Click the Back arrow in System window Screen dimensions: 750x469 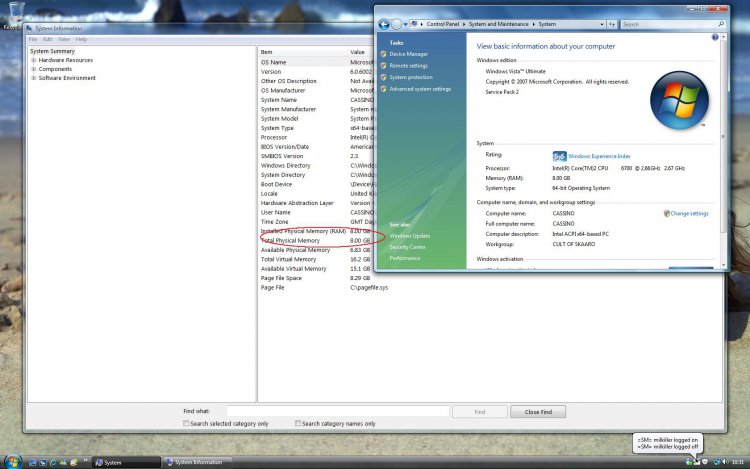click(x=384, y=24)
